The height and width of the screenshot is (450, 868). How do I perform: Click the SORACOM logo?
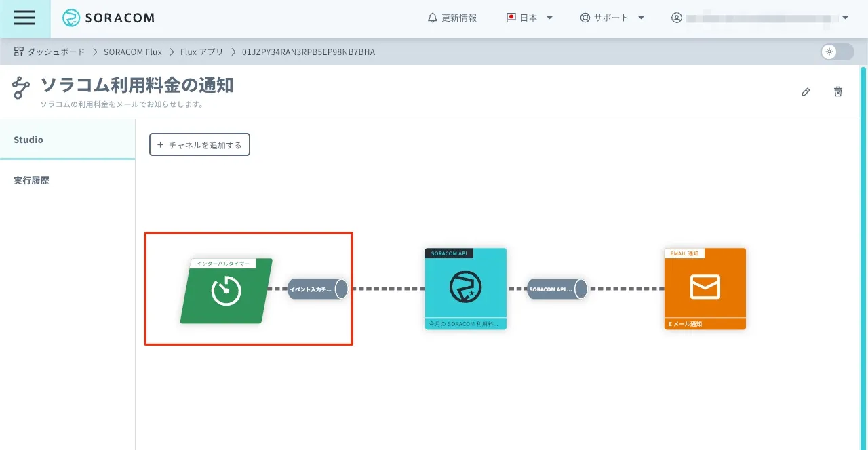(x=108, y=18)
